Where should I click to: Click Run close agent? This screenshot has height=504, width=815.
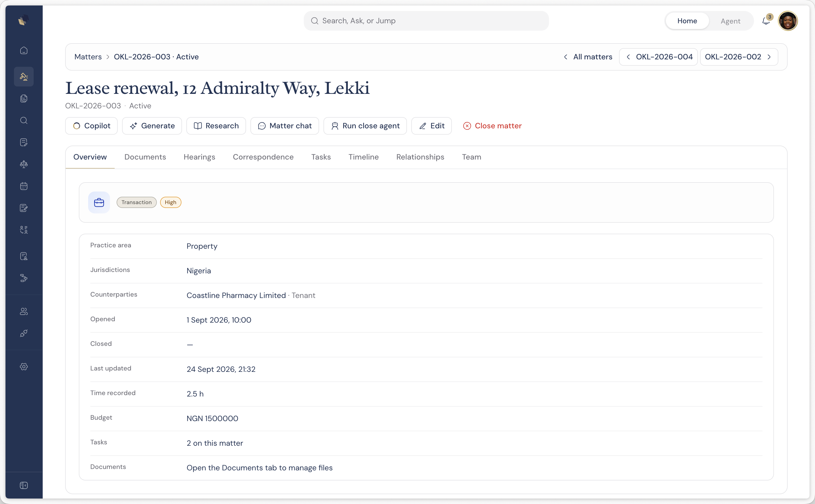click(x=365, y=126)
